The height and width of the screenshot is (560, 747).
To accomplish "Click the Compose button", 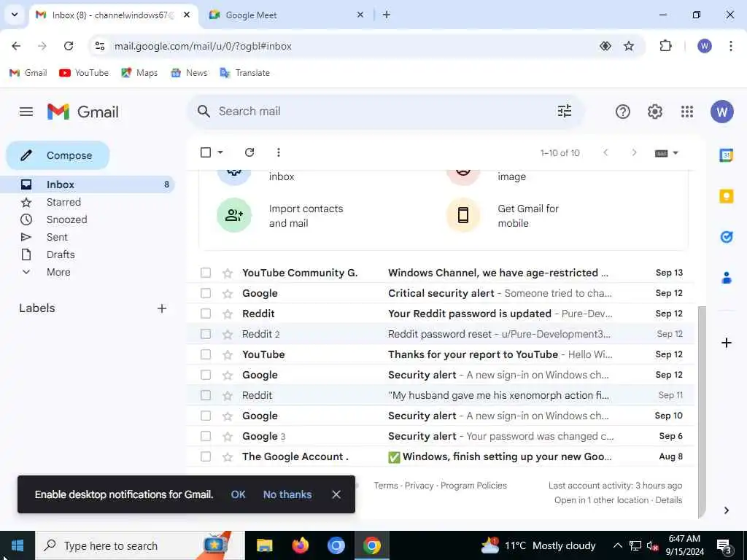I will (58, 155).
